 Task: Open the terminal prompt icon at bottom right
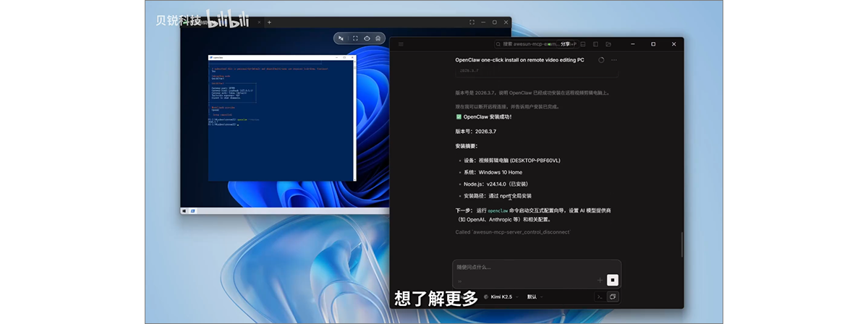pyautogui.click(x=600, y=297)
